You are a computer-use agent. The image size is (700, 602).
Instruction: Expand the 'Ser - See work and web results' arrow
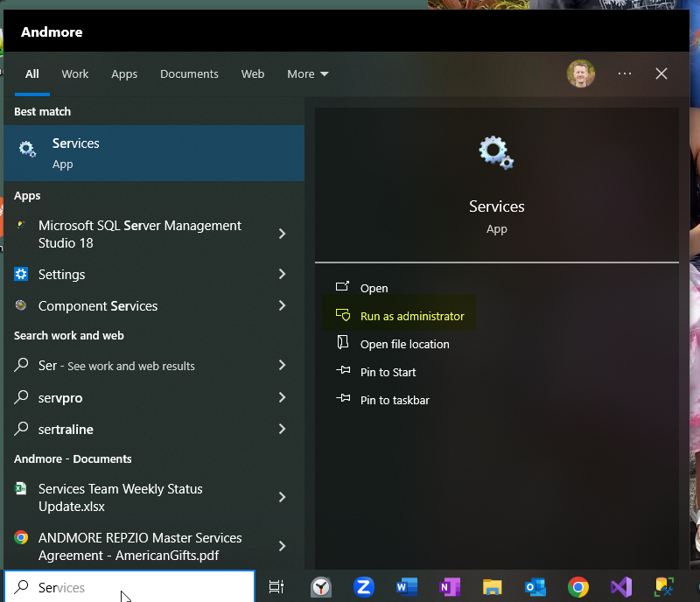click(282, 365)
